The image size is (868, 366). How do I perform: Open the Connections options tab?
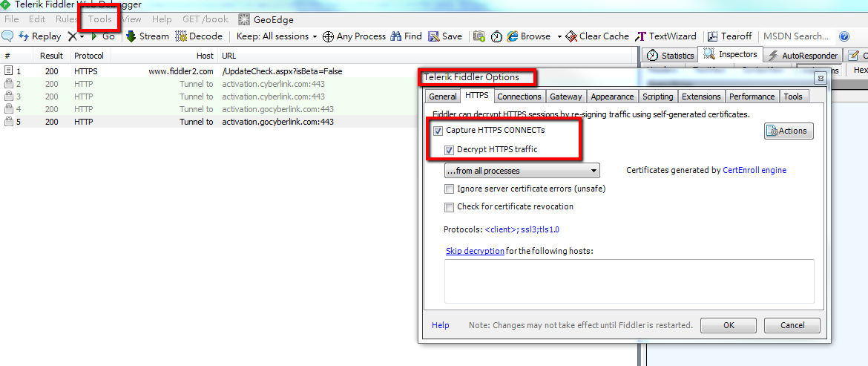click(x=519, y=97)
